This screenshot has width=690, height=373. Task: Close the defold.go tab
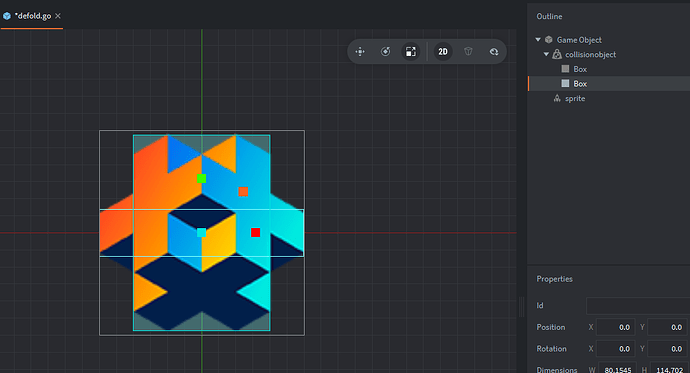tap(58, 16)
